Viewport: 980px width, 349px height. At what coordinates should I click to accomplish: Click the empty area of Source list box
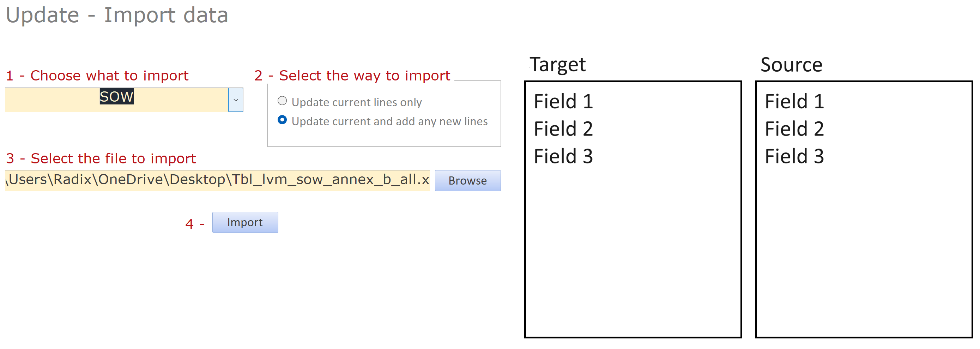tap(864, 251)
